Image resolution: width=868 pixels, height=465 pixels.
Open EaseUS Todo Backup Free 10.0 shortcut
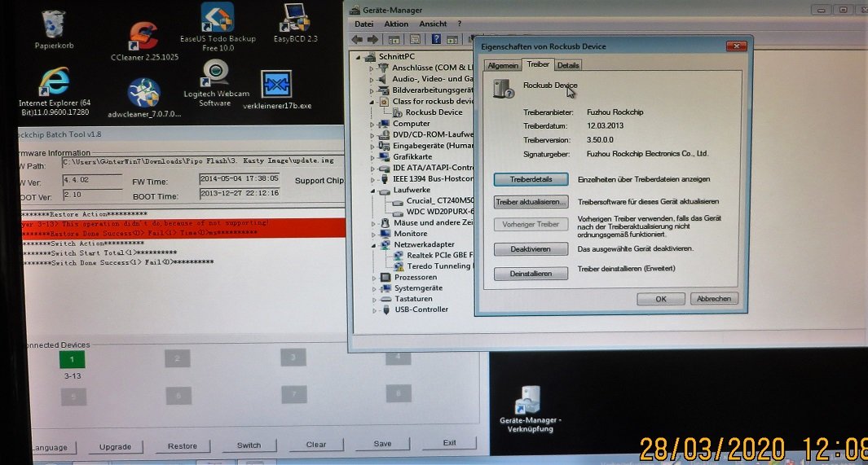pyautogui.click(x=218, y=27)
